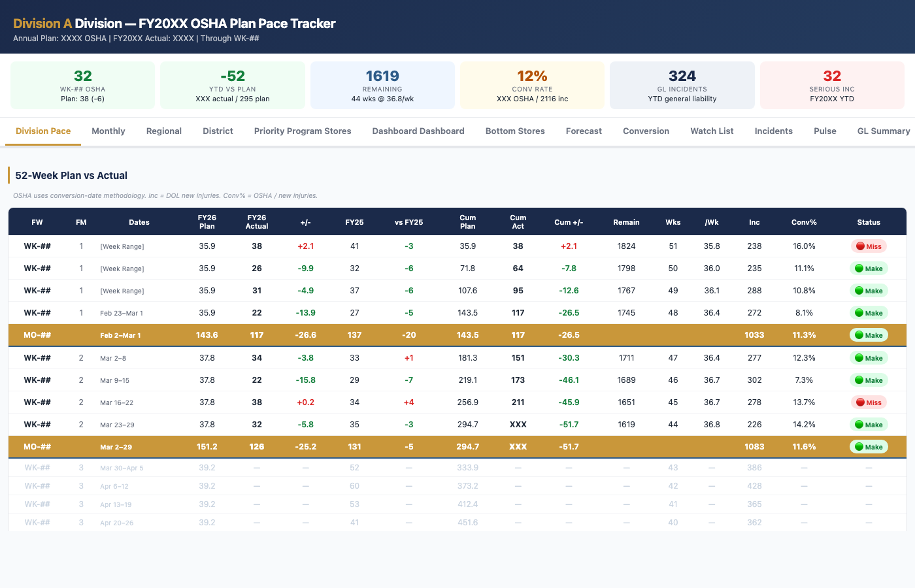Switch to the Priority Program Stores tab
The image size is (915, 588).
(x=303, y=131)
